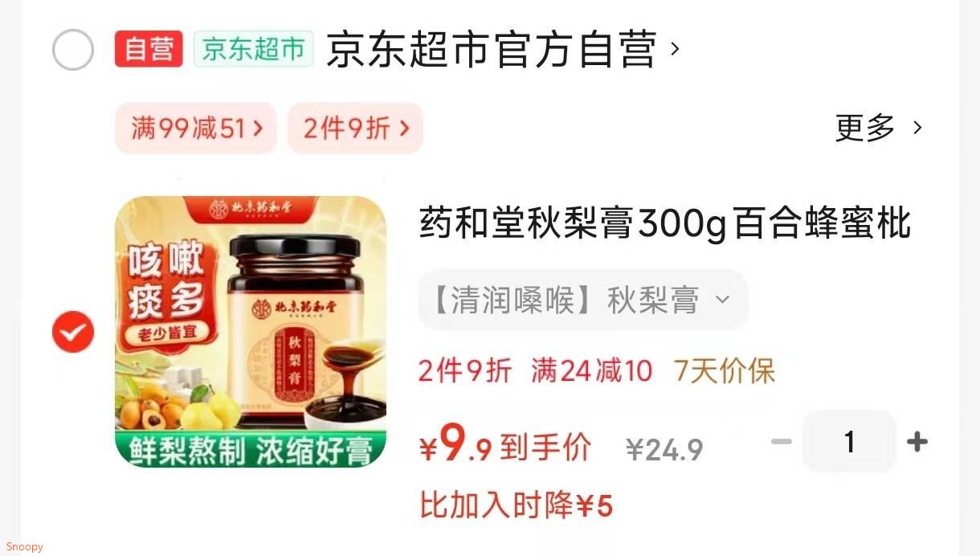Uncheck the 秋梨膏 product checkbox
The width and height of the screenshot is (980, 556).
point(73,332)
